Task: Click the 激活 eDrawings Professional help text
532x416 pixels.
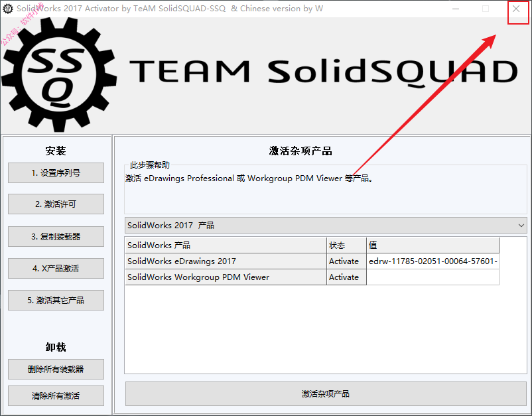Action: coord(249,178)
